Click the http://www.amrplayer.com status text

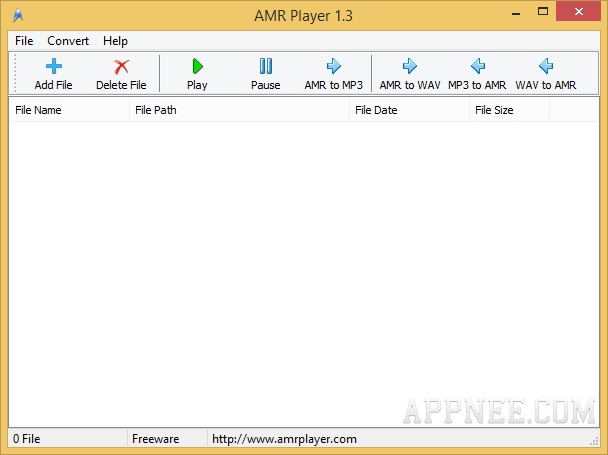(284, 439)
